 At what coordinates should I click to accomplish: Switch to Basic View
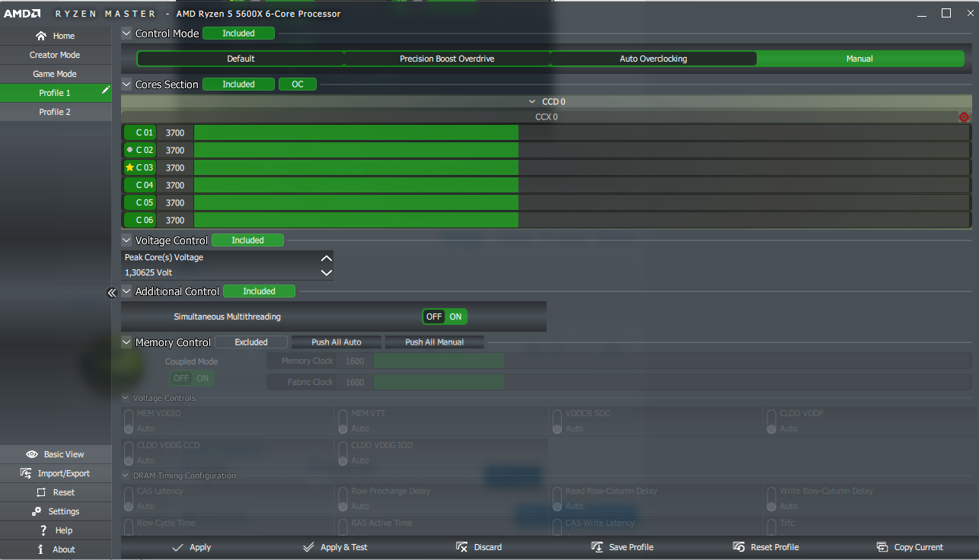pyautogui.click(x=56, y=454)
